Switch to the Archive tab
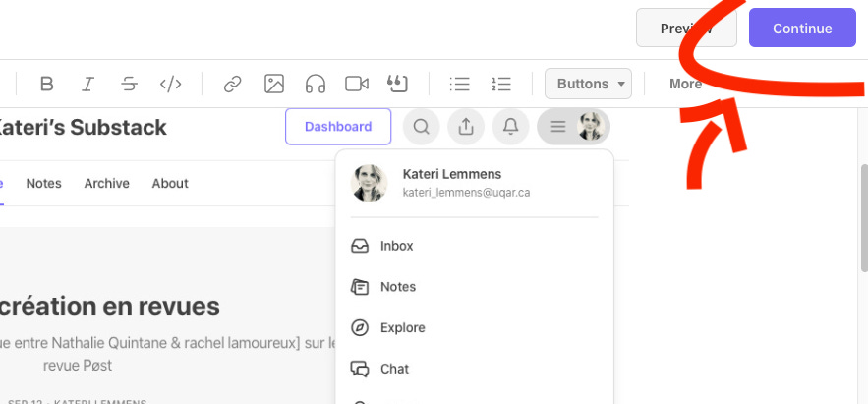 [107, 183]
